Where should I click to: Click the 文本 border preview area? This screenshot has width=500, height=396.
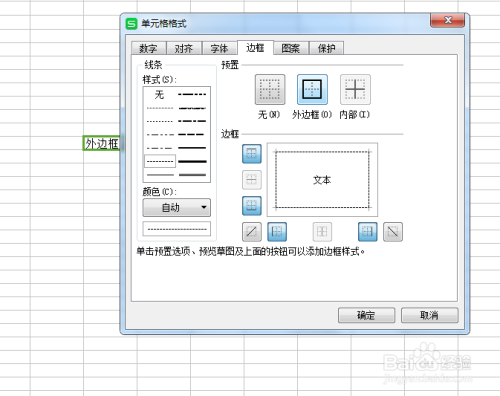click(x=322, y=180)
